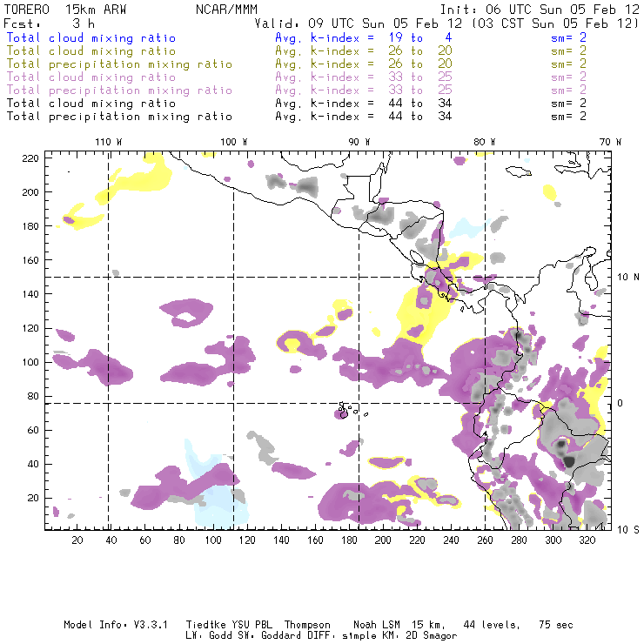
Task: Click the '80 W' longitude label
Action: point(485,142)
